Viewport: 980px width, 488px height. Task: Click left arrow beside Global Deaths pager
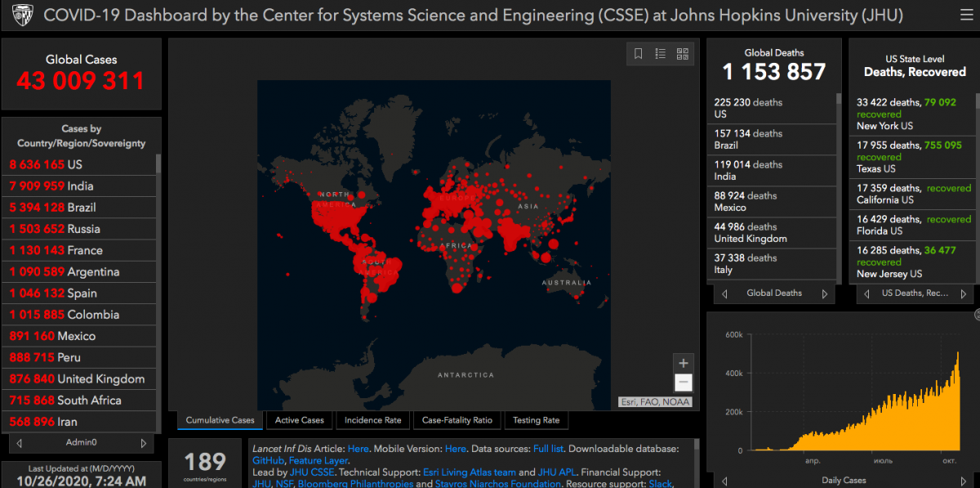724,293
